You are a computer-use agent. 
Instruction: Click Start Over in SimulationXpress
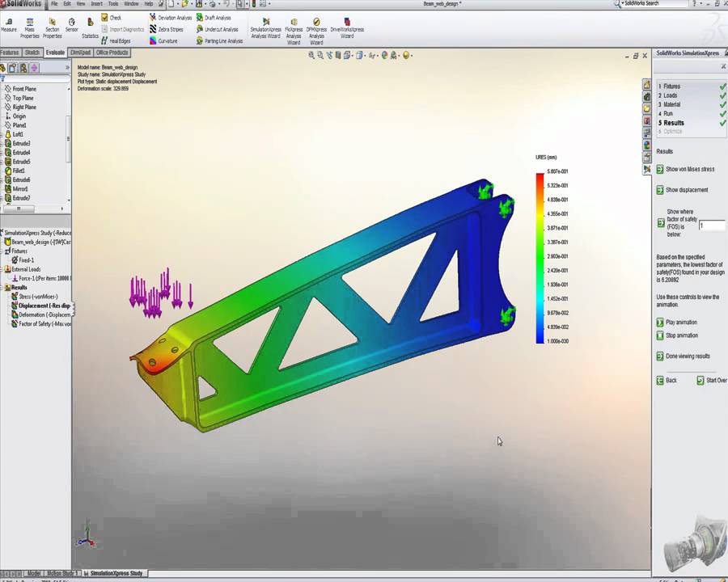712,380
